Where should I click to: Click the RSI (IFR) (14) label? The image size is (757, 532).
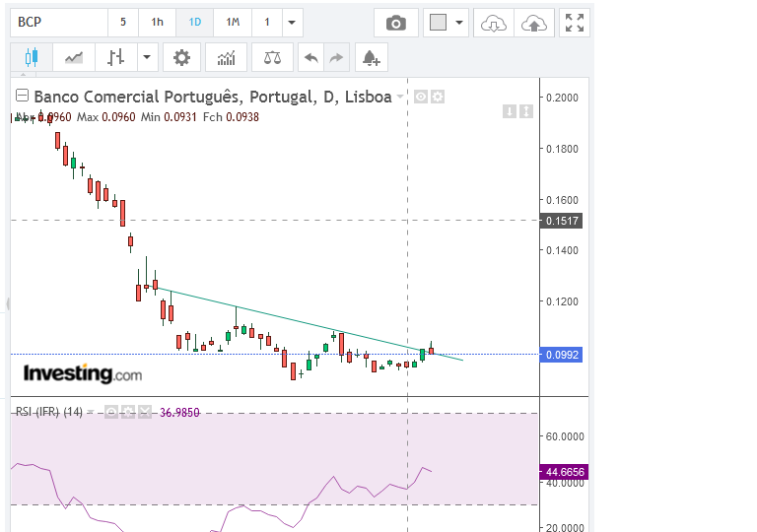coord(48,412)
